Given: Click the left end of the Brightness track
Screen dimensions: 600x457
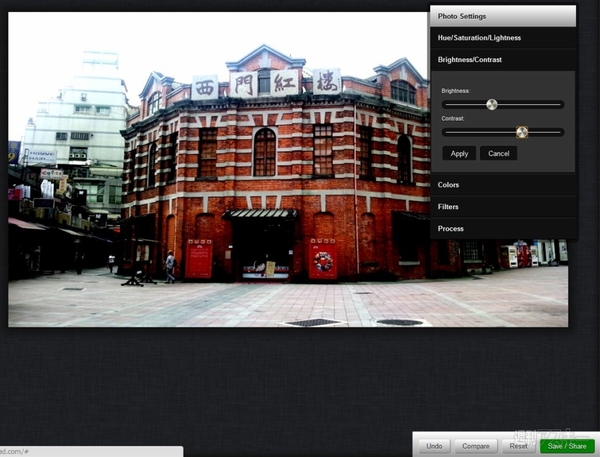Looking at the screenshot, I should coord(445,104).
